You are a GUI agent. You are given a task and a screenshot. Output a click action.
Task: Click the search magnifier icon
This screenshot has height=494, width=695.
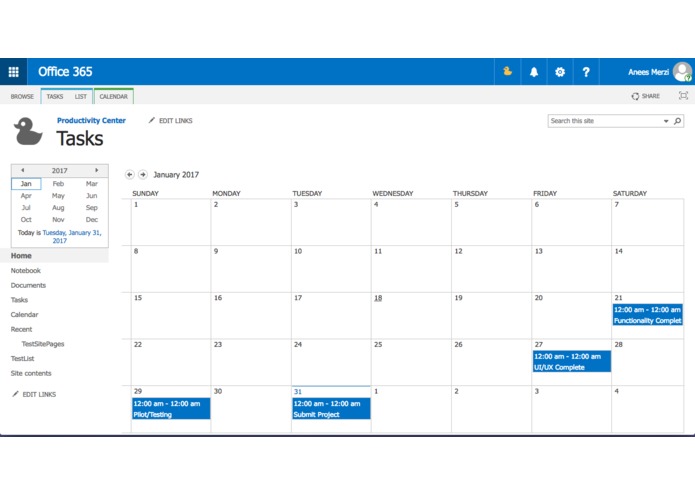[677, 121]
